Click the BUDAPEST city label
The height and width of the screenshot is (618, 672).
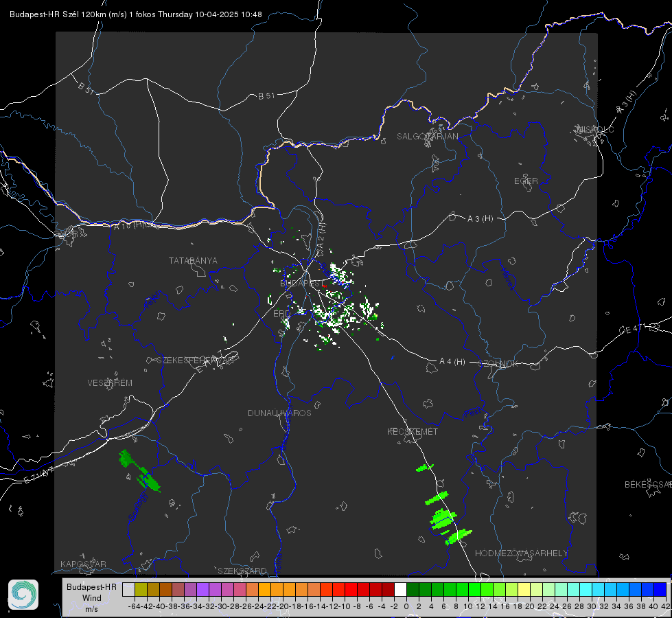point(302,284)
